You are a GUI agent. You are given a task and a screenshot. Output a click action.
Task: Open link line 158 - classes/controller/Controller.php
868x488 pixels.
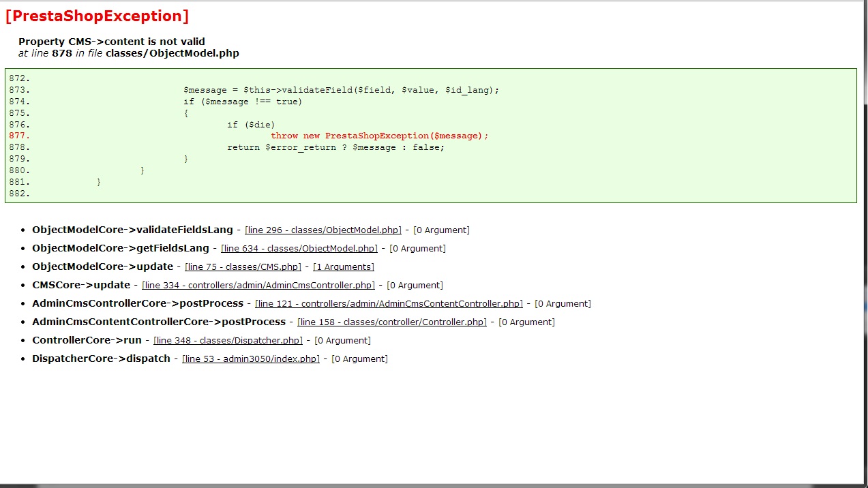tap(392, 322)
